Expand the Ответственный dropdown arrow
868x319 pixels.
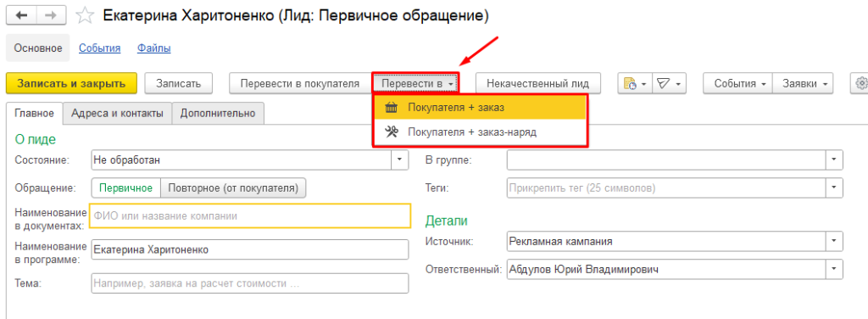[x=834, y=270]
